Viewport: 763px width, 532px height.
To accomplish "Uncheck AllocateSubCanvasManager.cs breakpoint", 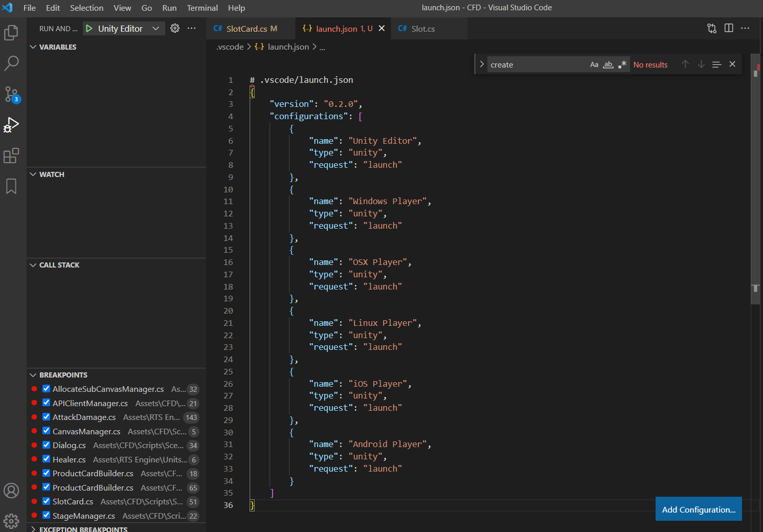I will 46,389.
